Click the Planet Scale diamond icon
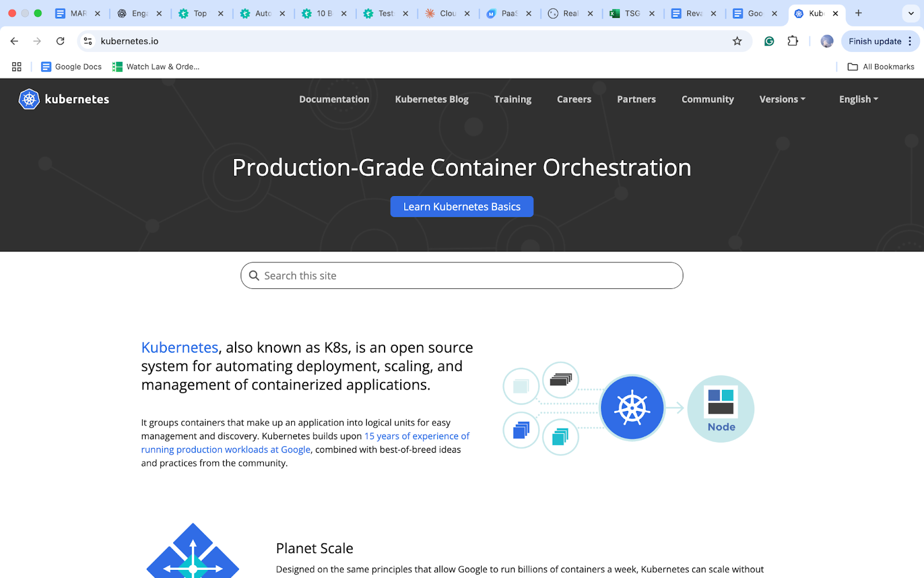The image size is (924, 578). point(193,551)
